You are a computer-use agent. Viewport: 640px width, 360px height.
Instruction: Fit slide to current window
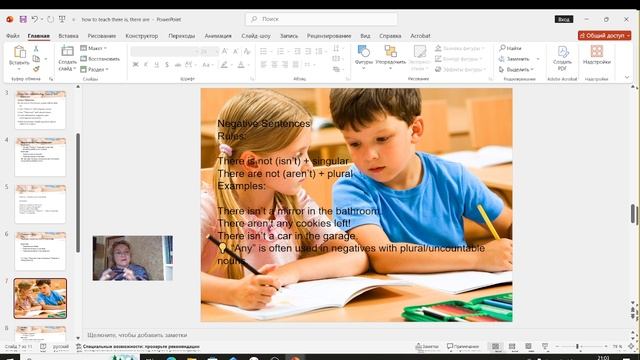[631, 347]
